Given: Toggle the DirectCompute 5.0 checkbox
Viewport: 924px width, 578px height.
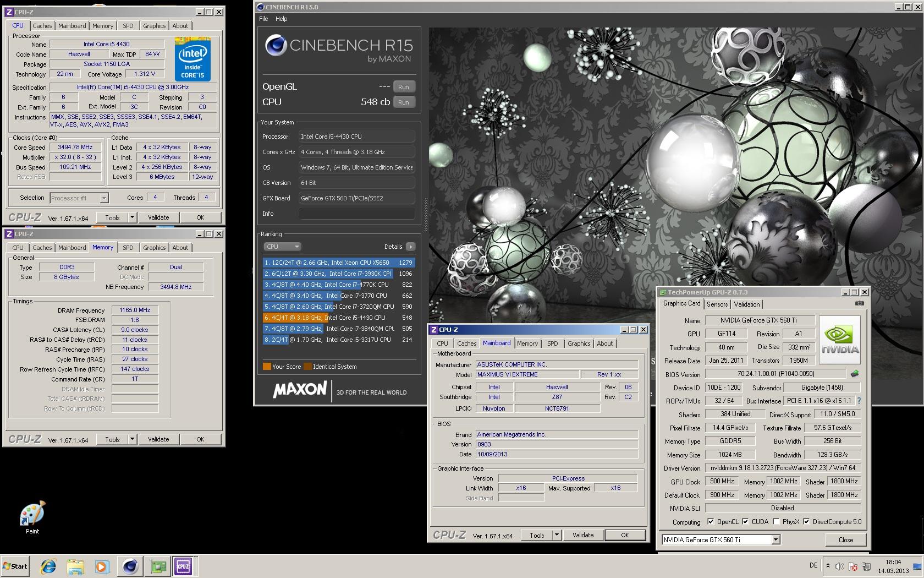Looking at the screenshot, I should coord(806,522).
